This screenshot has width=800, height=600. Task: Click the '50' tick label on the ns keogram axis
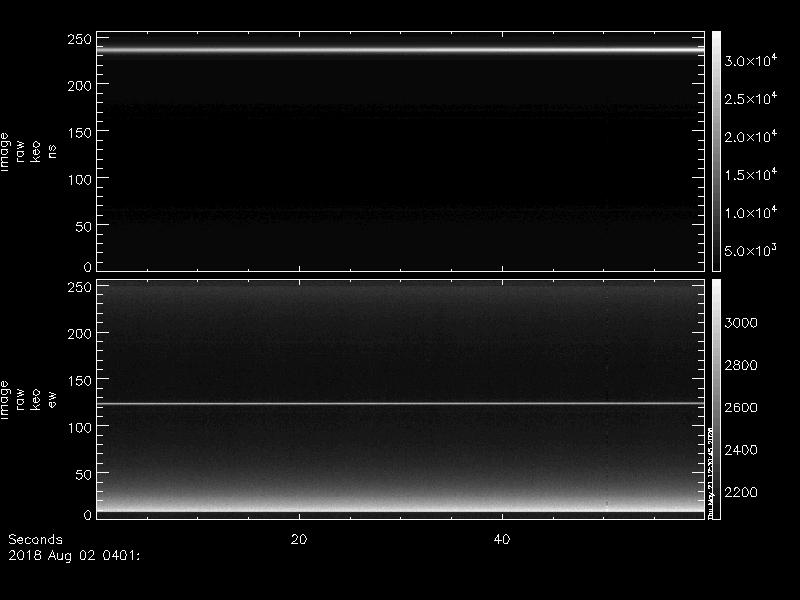(x=84, y=227)
